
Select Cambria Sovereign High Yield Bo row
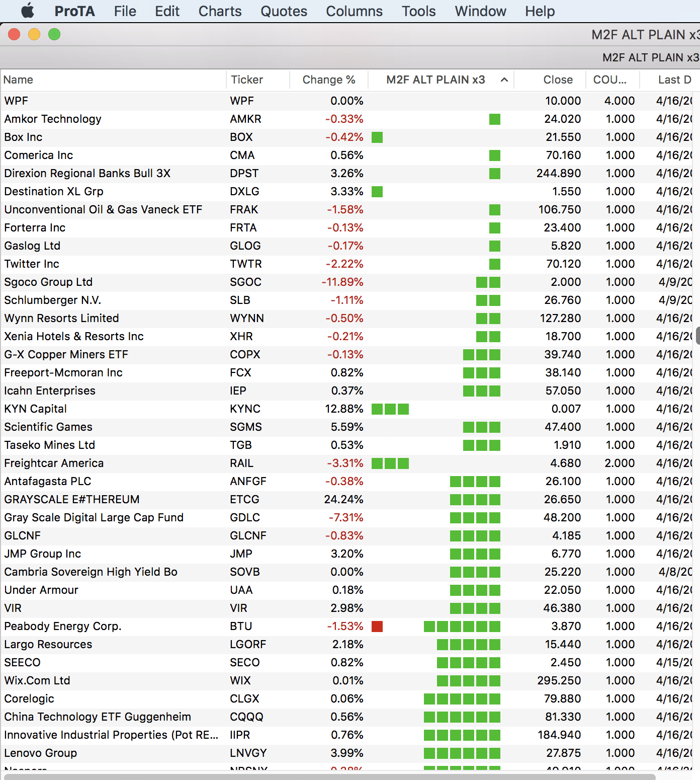pyautogui.click(x=347, y=572)
